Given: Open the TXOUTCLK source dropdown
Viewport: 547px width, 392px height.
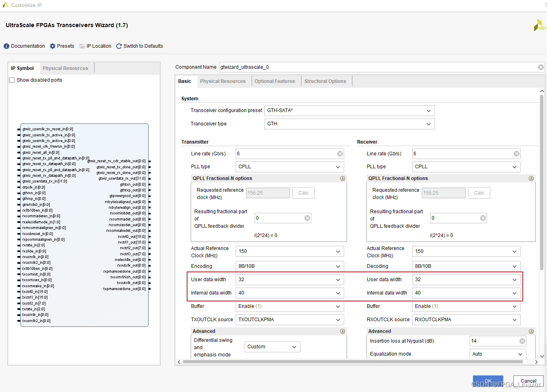Looking at the screenshot, I should point(290,320).
